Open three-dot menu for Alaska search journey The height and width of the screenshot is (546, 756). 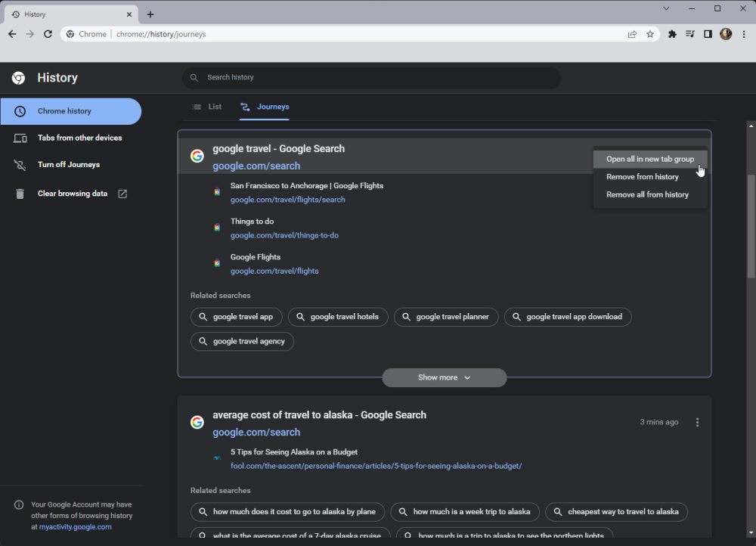point(697,423)
